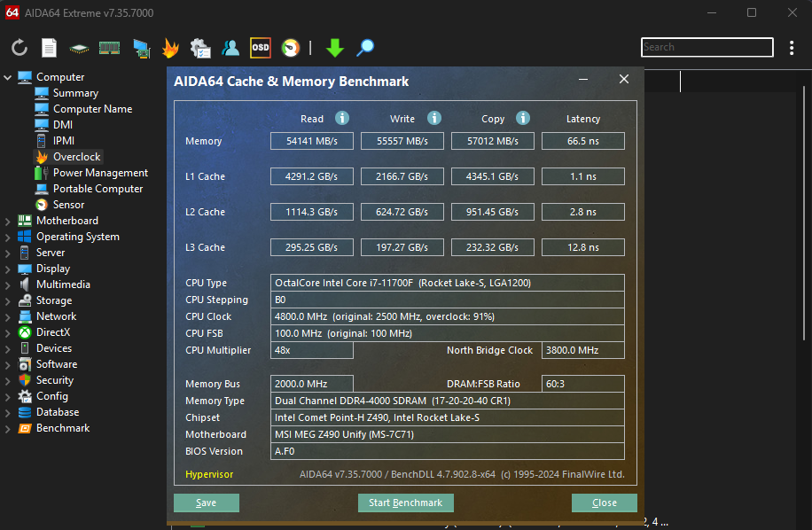The image size is (812, 530).
Task: Expand the Benchmark tree node
Action: coord(8,428)
